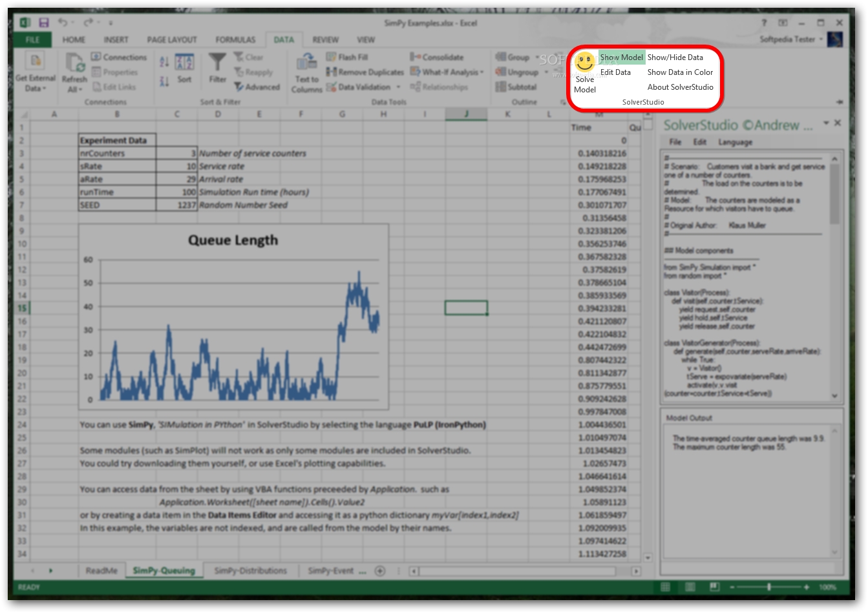Screen dimensions: 868x613
Task: Click the Redo arrow in the title bar
Action: click(x=88, y=23)
